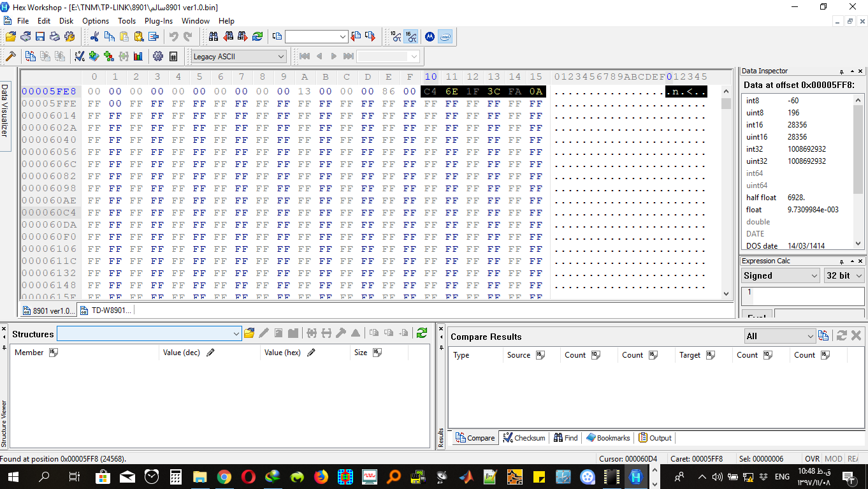Open the 32 bit dropdown in Expression Calc

coord(844,275)
